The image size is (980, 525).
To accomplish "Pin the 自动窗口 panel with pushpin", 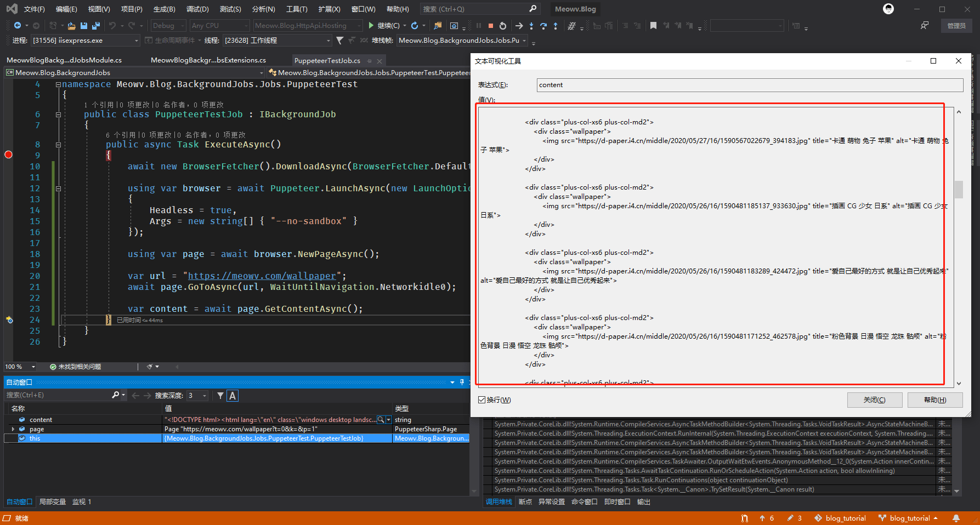I will [462, 382].
